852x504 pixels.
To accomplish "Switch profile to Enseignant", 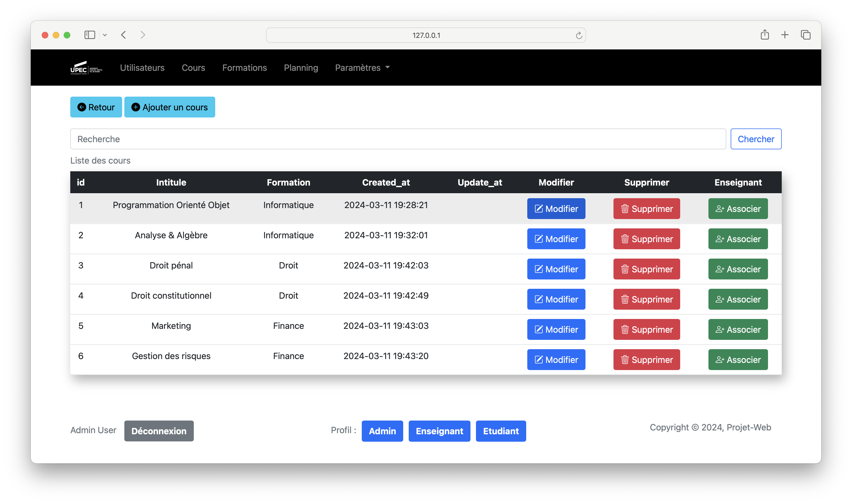I will tap(439, 431).
